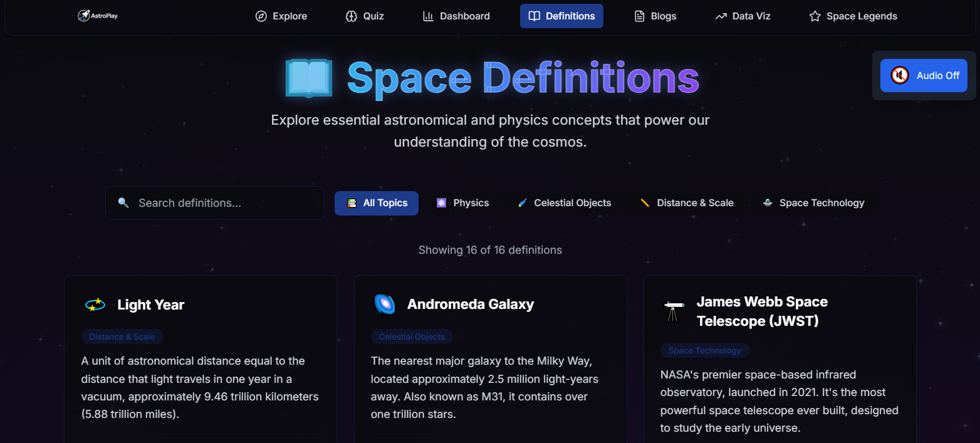Click the Light Year description text

pyautogui.click(x=200, y=387)
